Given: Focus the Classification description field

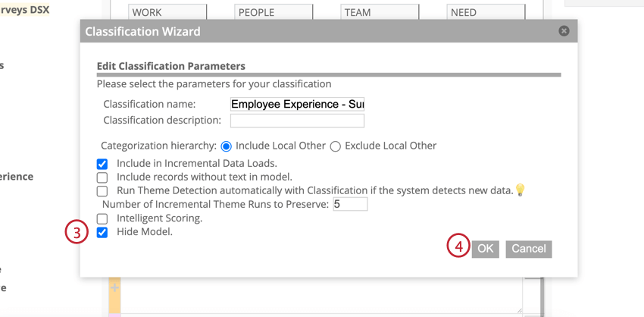Looking at the screenshot, I should (x=297, y=121).
